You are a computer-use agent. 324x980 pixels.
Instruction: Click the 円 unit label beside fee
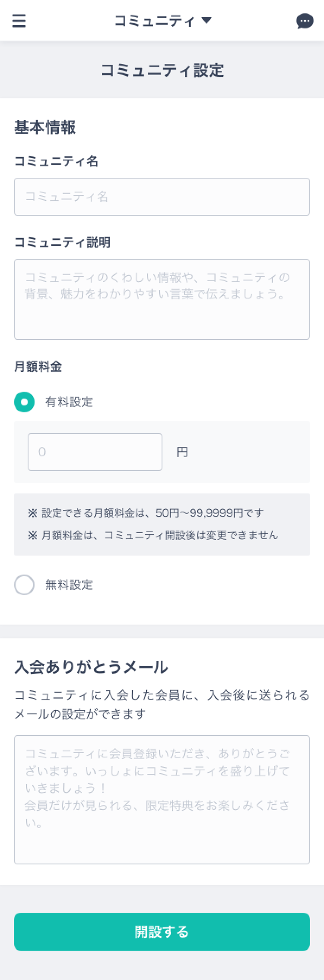coord(182,452)
